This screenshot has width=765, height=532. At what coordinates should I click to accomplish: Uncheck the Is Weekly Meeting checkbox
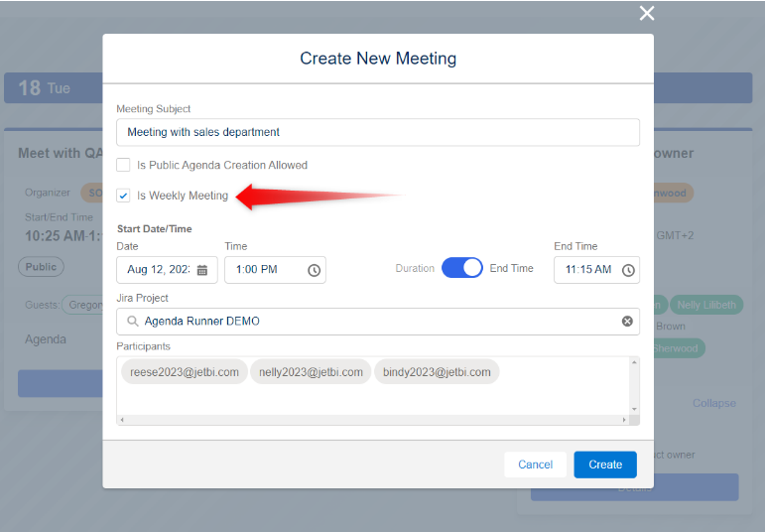123,196
